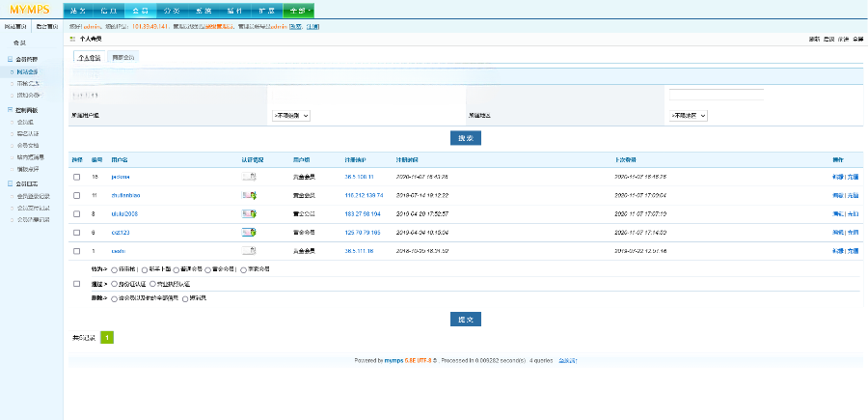
Task: Tick the checkbox for user zhulianbiao
Action: coord(77,195)
